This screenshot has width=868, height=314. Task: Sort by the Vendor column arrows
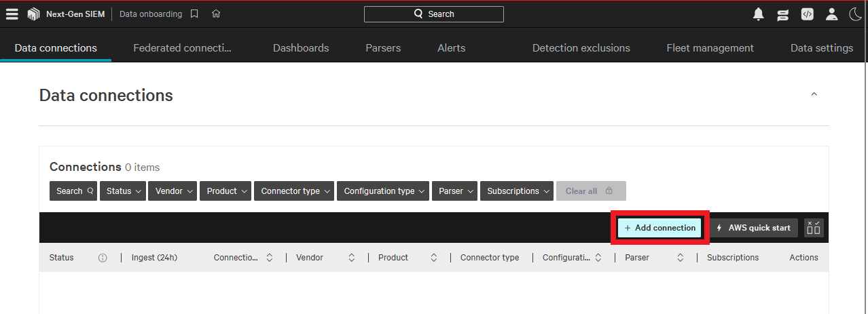[351, 258]
